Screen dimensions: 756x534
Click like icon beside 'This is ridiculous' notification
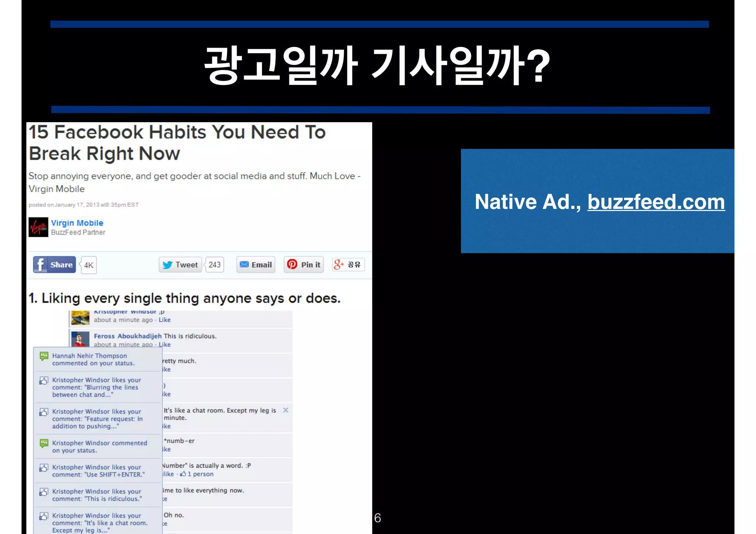(x=44, y=492)
